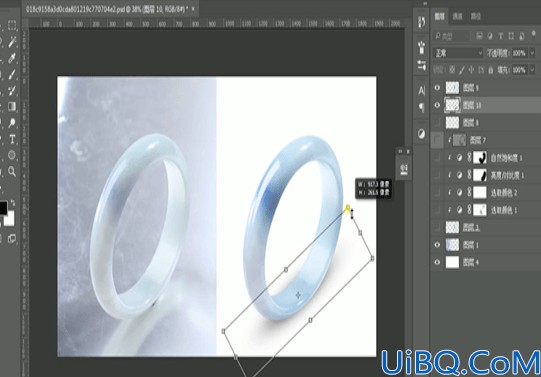Filter layers by adjustment layers
The width and height of the screenshot is (541, 377).
coord(490,36)
